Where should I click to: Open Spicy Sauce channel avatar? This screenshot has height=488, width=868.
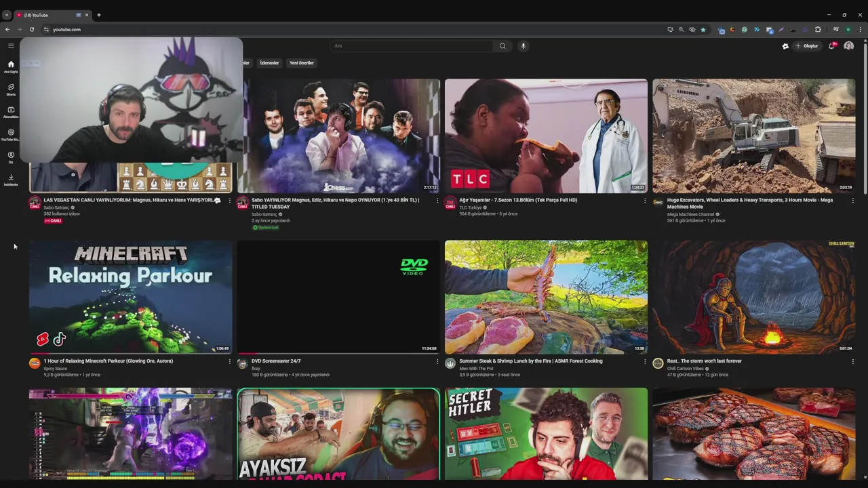[35, 363]
